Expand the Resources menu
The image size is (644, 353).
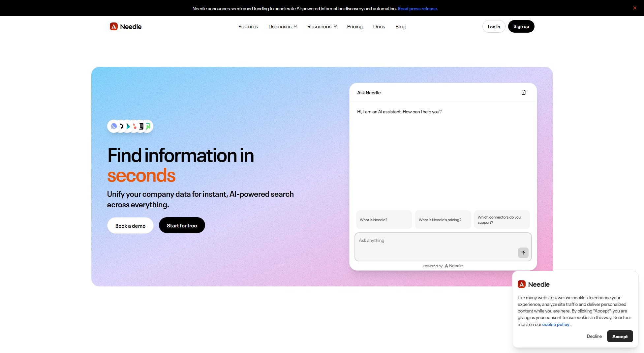tap(322, 27)
